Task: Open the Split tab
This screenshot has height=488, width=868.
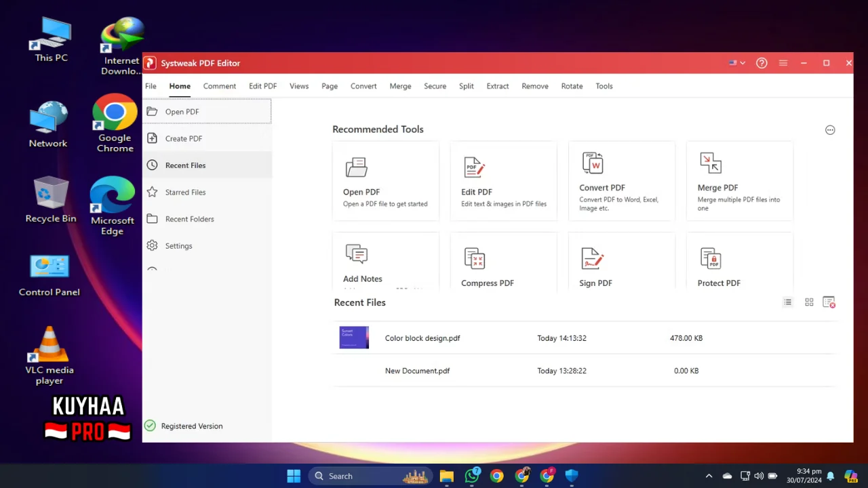Action: tap(467, 86)
